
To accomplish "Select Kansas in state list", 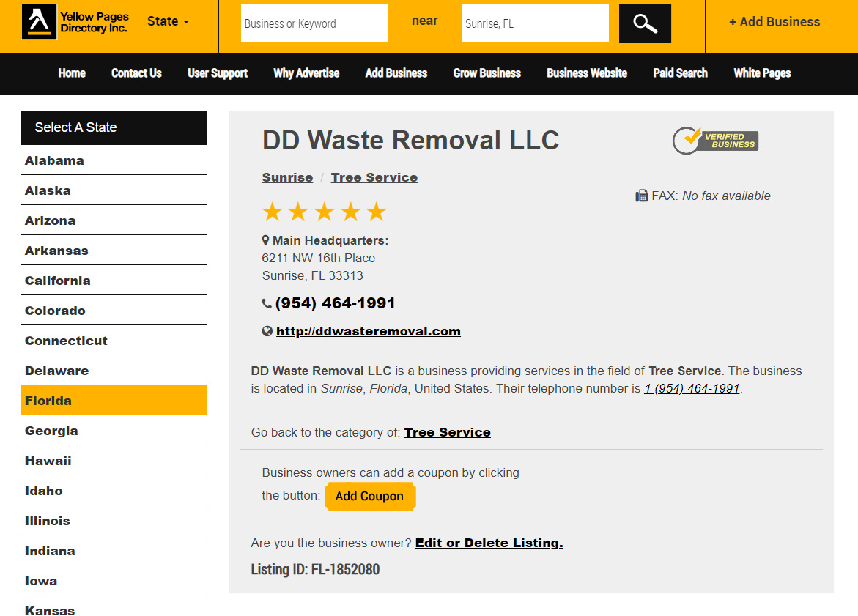I will (x=114, y=606).
